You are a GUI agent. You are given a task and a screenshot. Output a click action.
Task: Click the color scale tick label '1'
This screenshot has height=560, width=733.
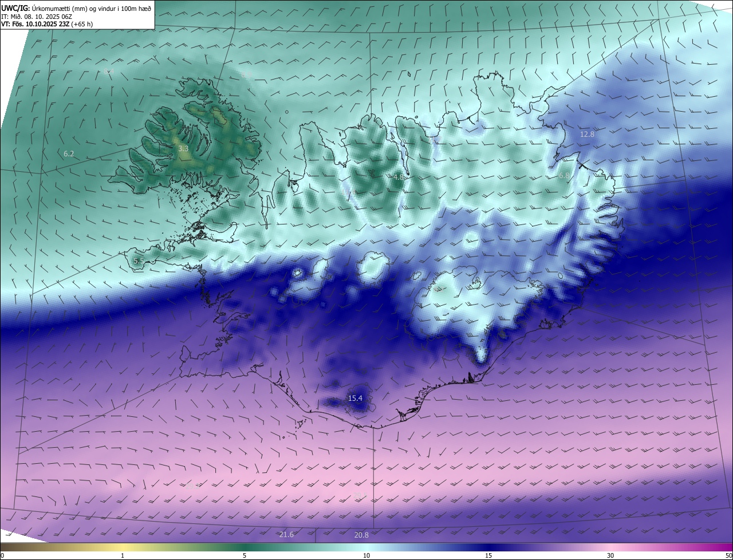(123, 555)
